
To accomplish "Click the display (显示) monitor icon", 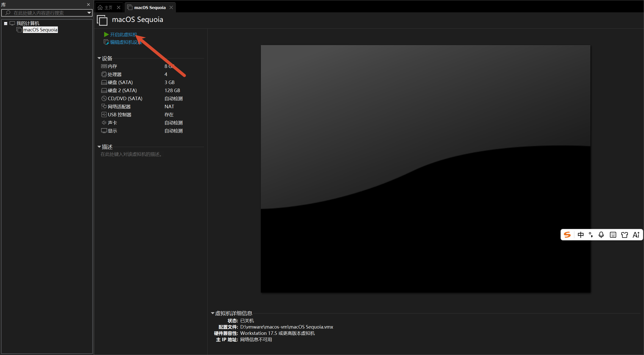I will (104, 131).
